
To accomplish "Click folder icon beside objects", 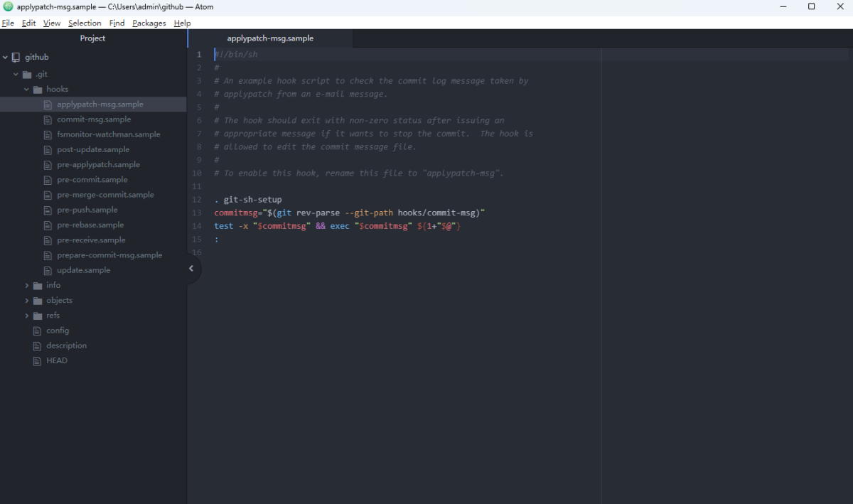I will pos(38,301).
